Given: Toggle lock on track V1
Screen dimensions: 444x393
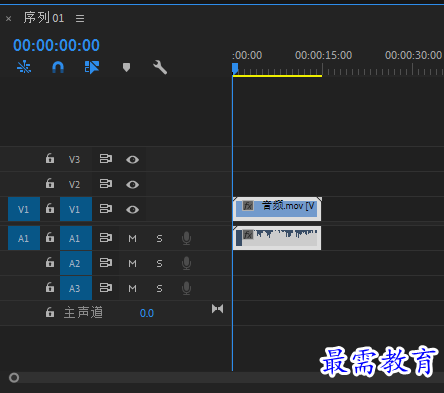Looking at the screenshot, I should pyautogui.click(x=50, y=209).
